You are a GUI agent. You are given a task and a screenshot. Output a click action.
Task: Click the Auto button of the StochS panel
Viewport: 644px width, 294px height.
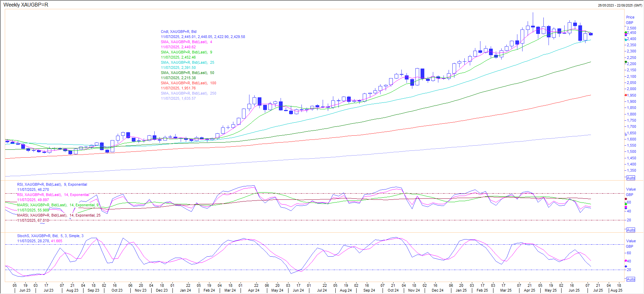[x=631, y=279]
